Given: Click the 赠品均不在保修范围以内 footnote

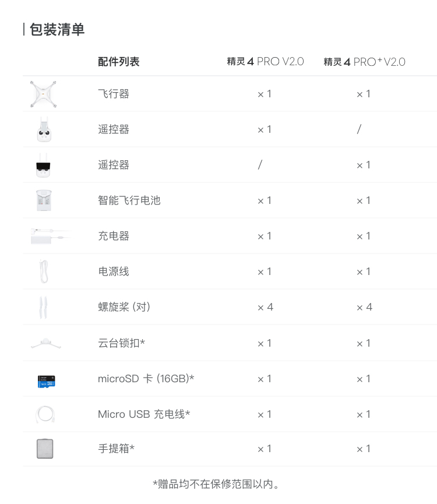Looking at the screenshot, I should [x=216, y=484].
